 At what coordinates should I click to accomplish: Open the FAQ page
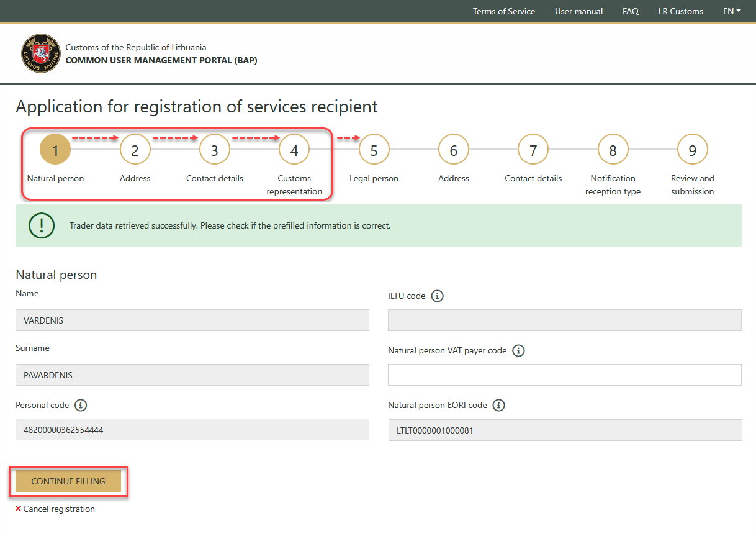point(630,11)
